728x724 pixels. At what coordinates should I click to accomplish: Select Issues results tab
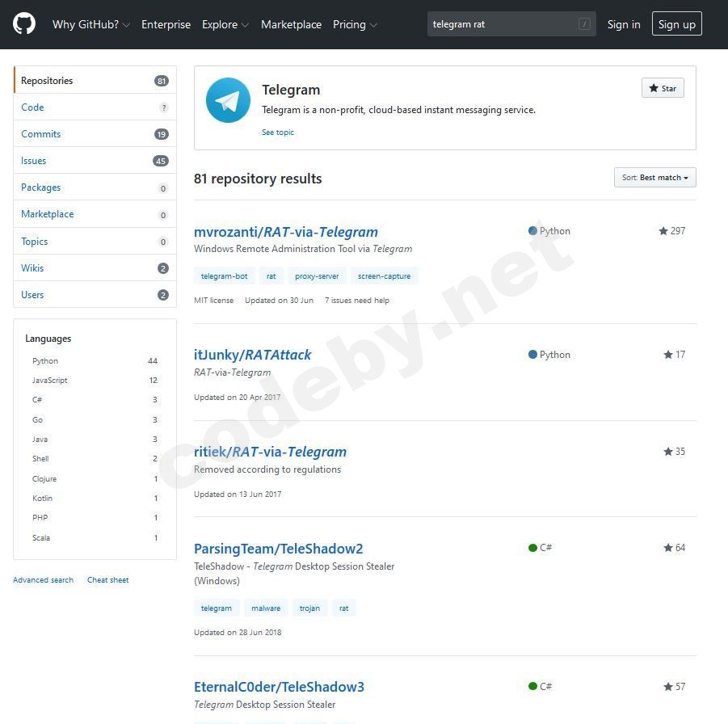95,161
